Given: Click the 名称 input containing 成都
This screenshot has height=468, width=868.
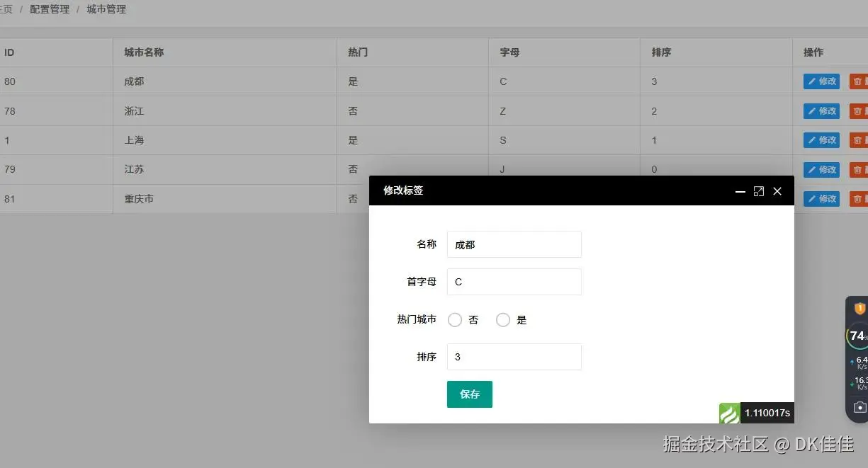Looking at the screenshot, I should point(514,244).
